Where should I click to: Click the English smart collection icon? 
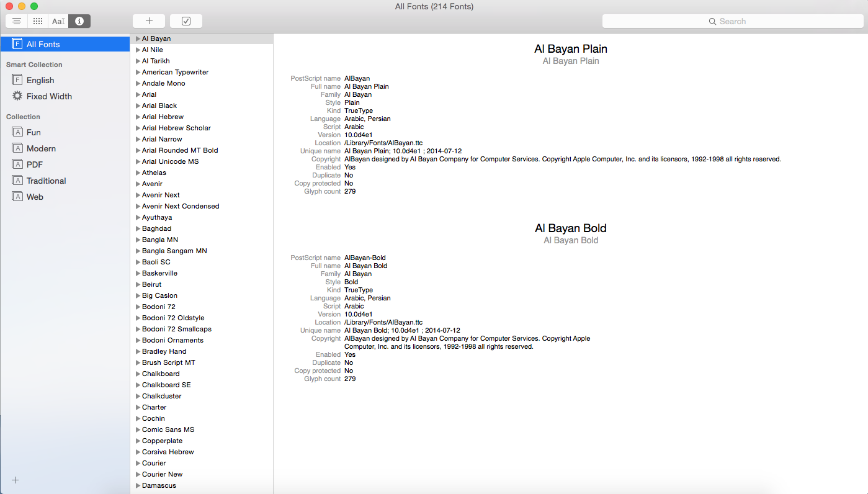(17, 80)
